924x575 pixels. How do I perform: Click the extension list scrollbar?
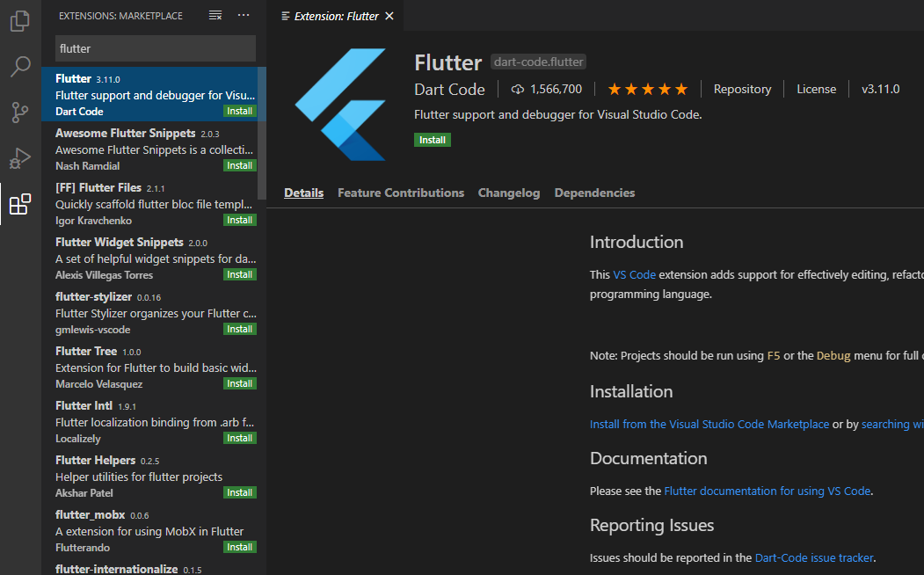point(262,133)
